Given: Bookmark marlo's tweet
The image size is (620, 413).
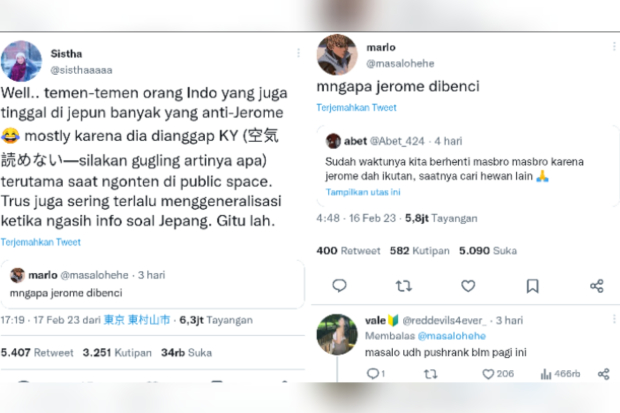Looking at the screenshot, I should (533, 286).
